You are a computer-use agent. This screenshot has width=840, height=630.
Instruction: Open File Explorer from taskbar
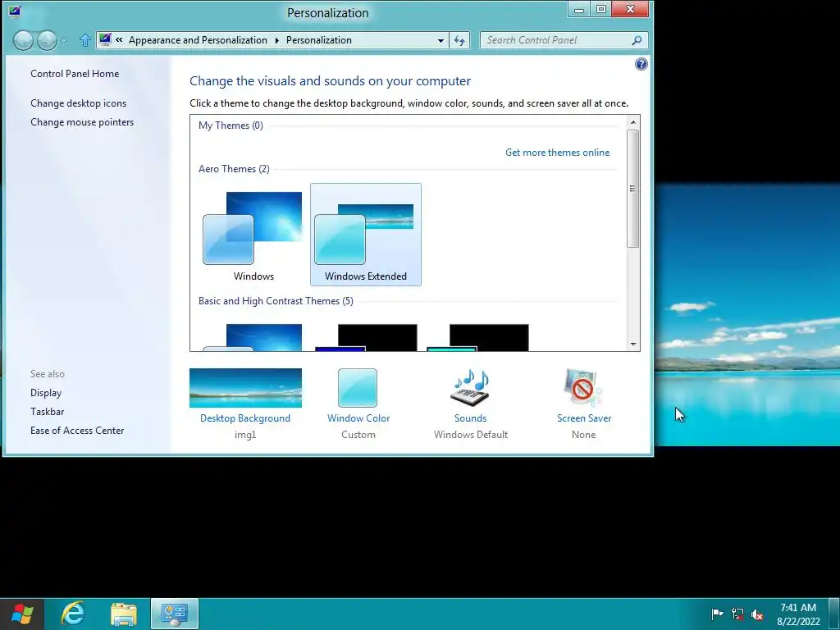point(124,614)
